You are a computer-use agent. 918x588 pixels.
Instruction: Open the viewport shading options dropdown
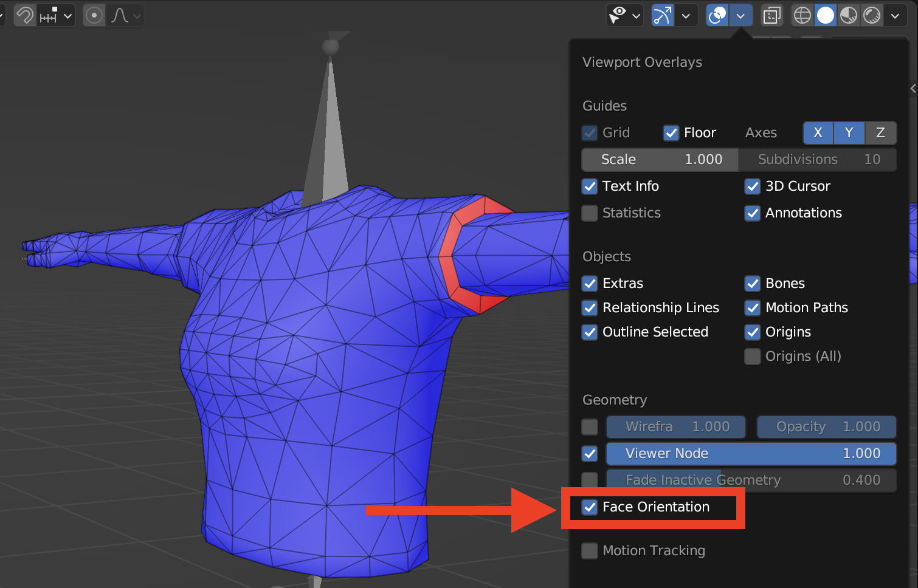coord(895,16)
